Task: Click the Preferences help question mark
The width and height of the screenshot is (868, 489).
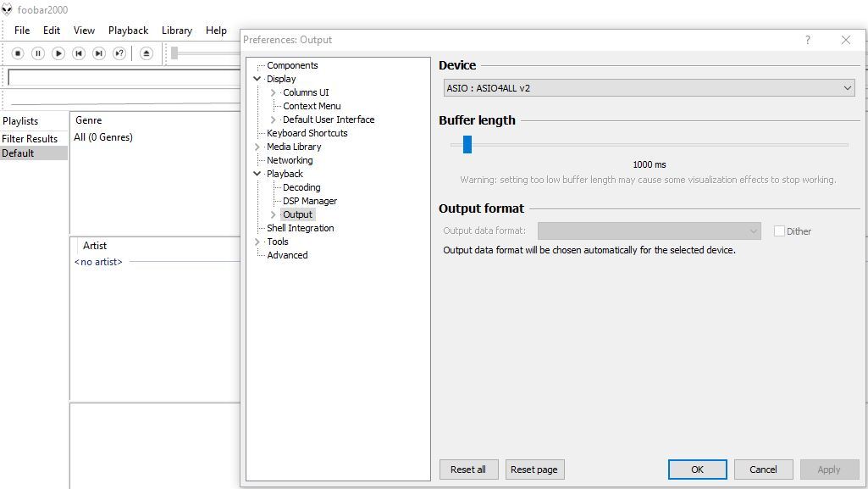Action: [808, 40]
